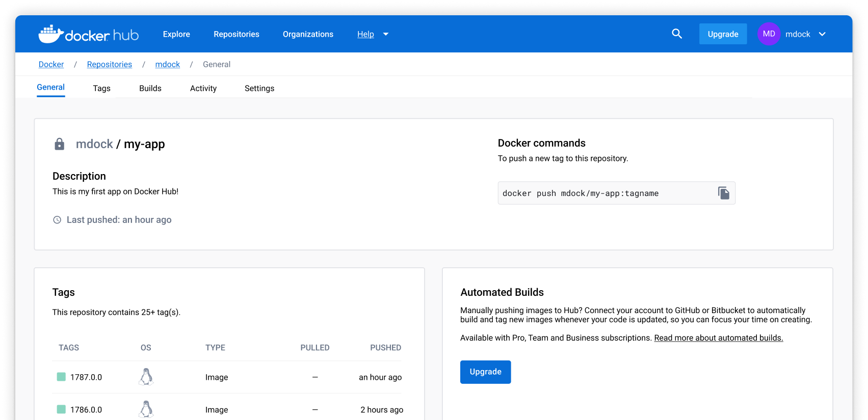Click the green status square for 1787.0.0
Image resolution: width=868 pixels, height=420 pixels.
click(x=61, y=377)
